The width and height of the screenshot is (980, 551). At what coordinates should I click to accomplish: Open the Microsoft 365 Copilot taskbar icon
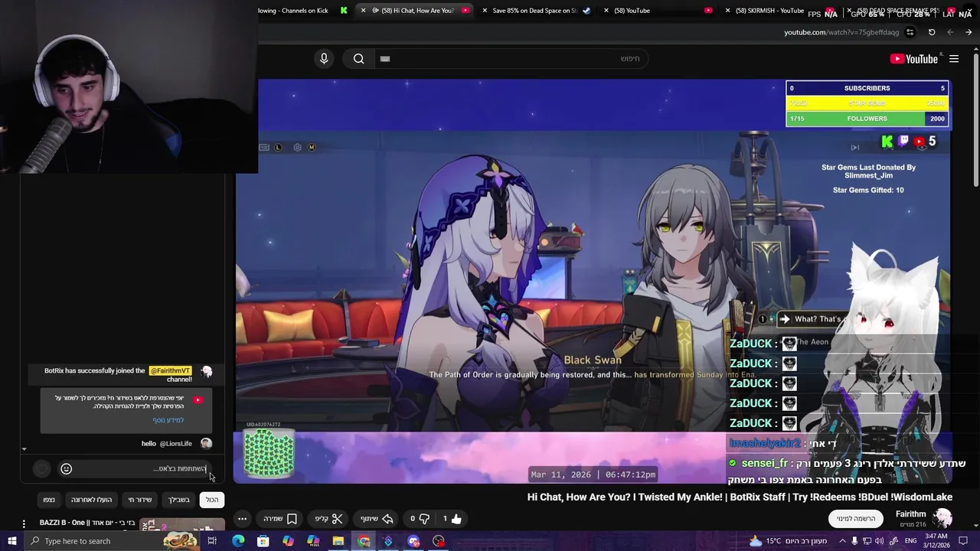click(313, 541)
